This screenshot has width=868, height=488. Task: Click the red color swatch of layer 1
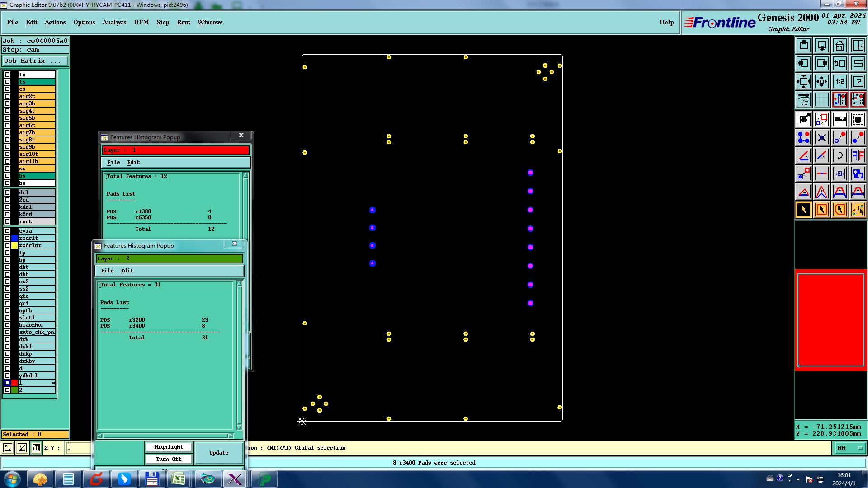(x=14, y=383)
